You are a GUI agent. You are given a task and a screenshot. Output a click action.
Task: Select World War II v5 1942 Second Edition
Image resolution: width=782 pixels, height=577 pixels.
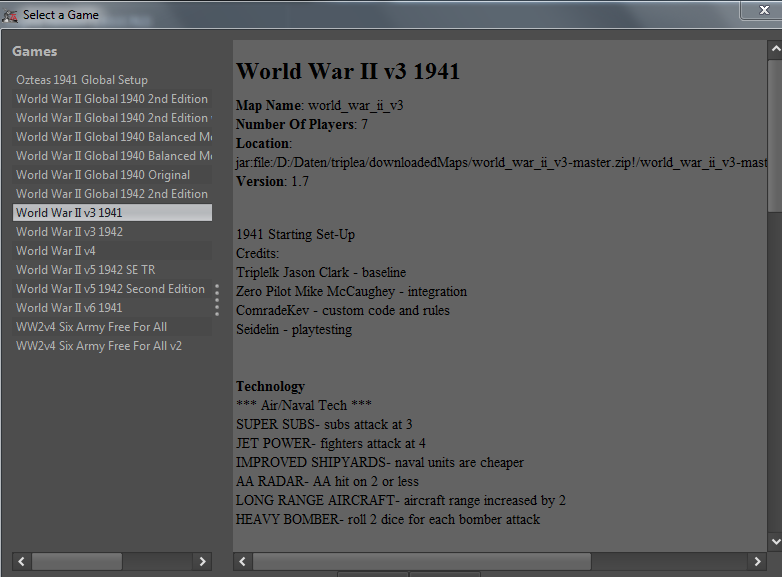pyautogui.click(x=112, y=289)
